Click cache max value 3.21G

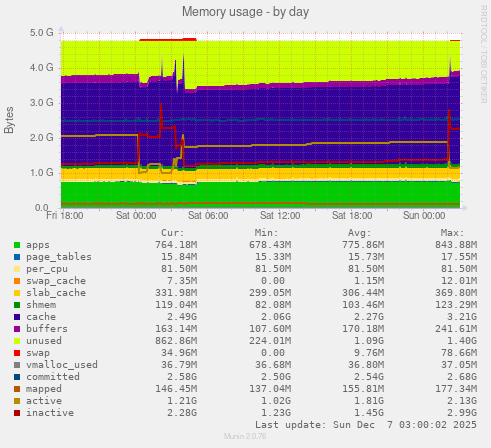coord(462,317)
